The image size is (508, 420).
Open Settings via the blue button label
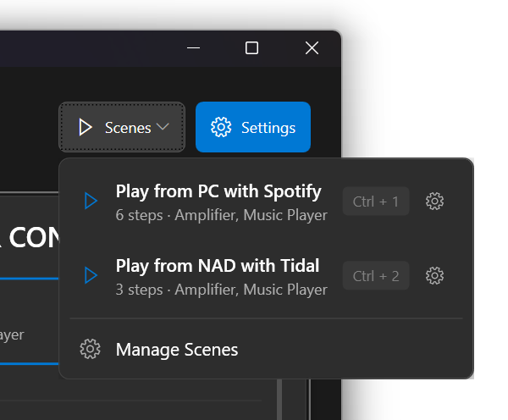point(268,128)
